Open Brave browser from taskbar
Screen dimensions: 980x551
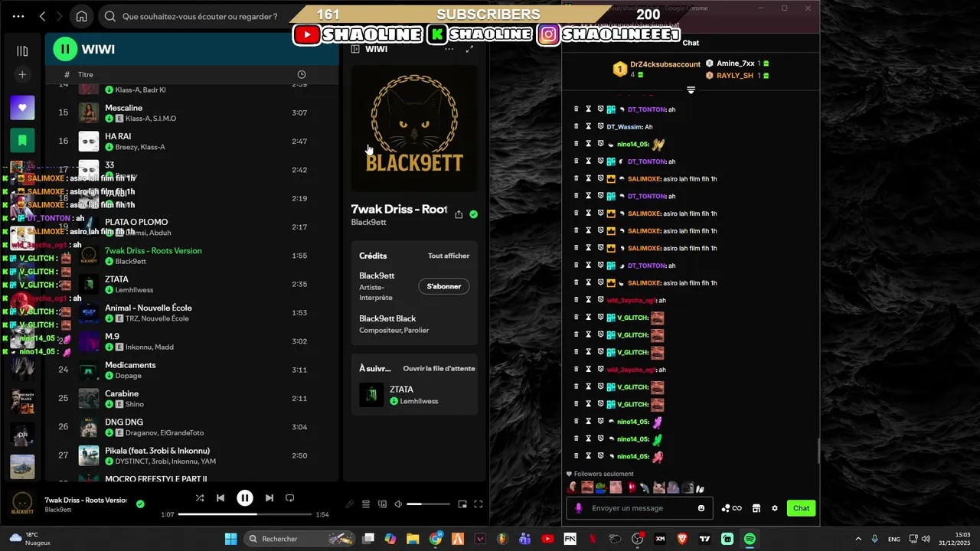tap(681, 539)
